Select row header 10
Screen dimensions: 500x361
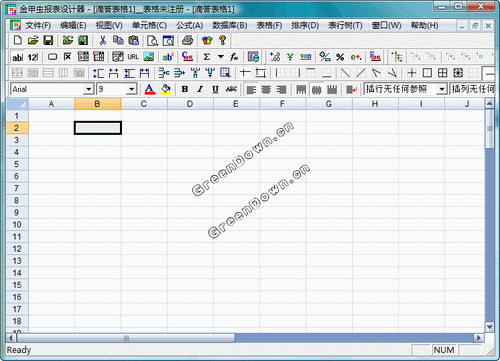[17, 224]
